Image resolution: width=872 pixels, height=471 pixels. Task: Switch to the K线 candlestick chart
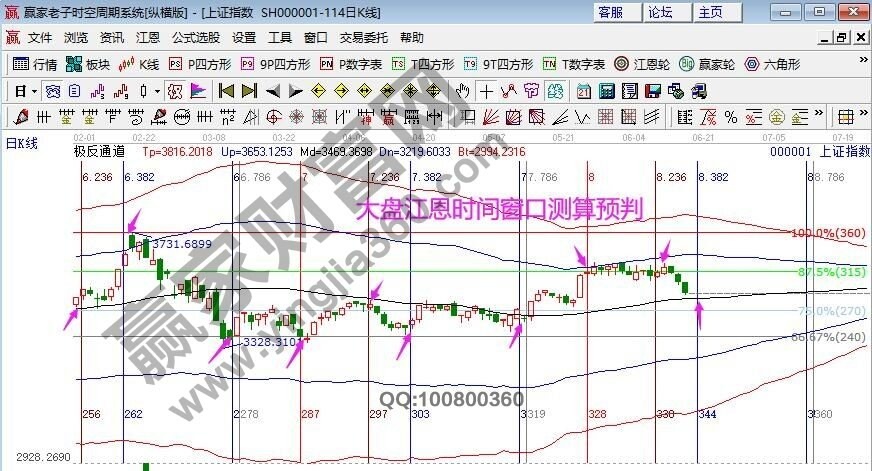(x=139, y=64)
